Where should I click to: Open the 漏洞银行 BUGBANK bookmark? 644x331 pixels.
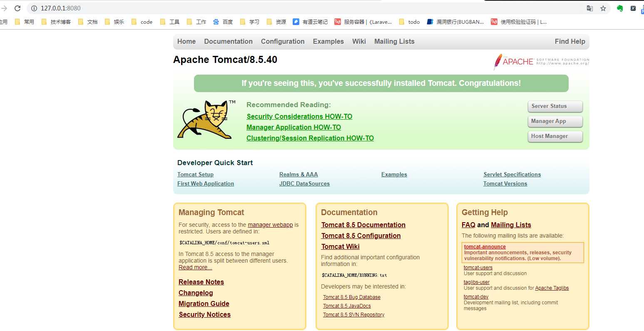click(x=455, y=22)
